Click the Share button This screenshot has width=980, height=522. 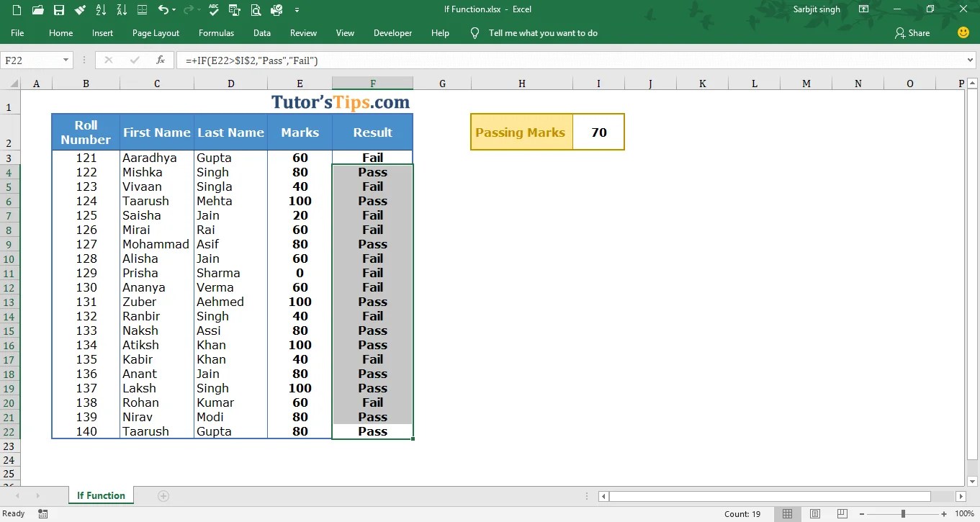click(x=912, y=32)
